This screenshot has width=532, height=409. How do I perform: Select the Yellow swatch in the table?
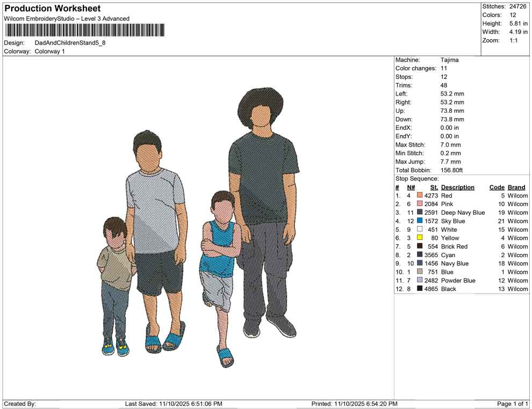tap(419, 238)
